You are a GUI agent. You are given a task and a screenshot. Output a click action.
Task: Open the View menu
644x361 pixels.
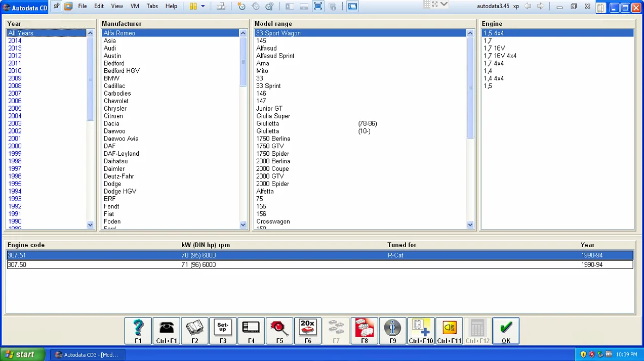pos(117,6)
